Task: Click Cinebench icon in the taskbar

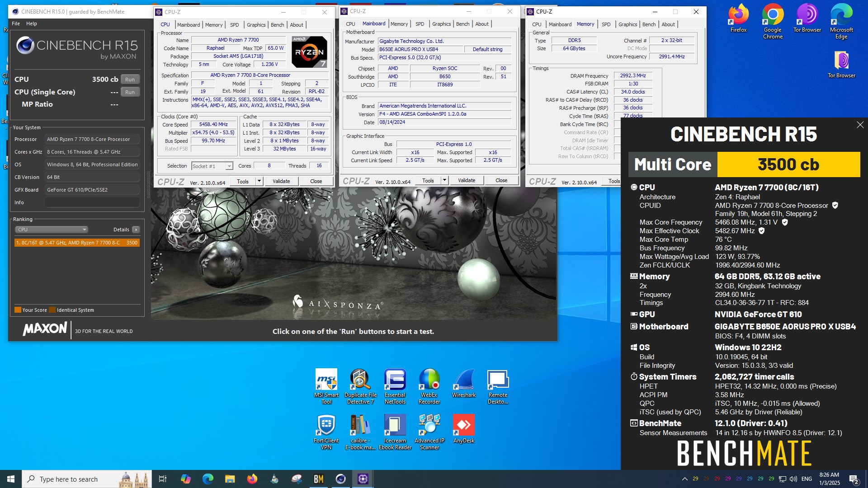Action: click(x=341, y=479)
